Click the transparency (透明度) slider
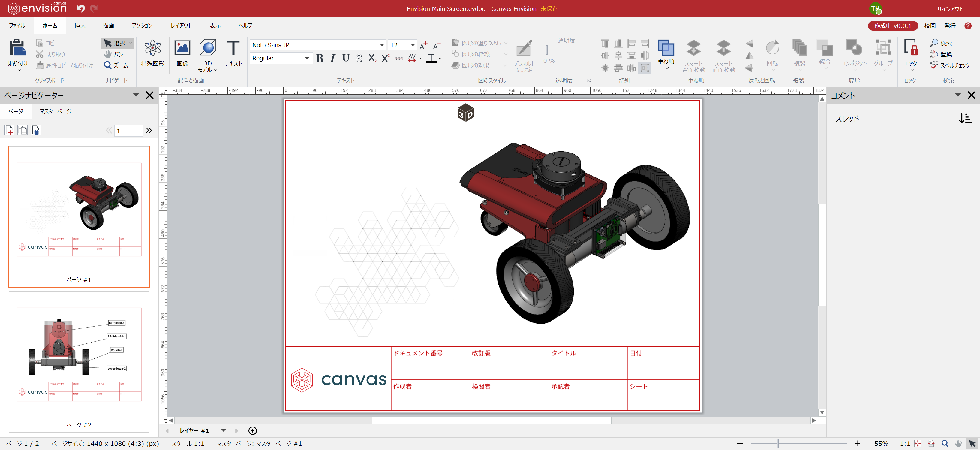 click(567, 50)
